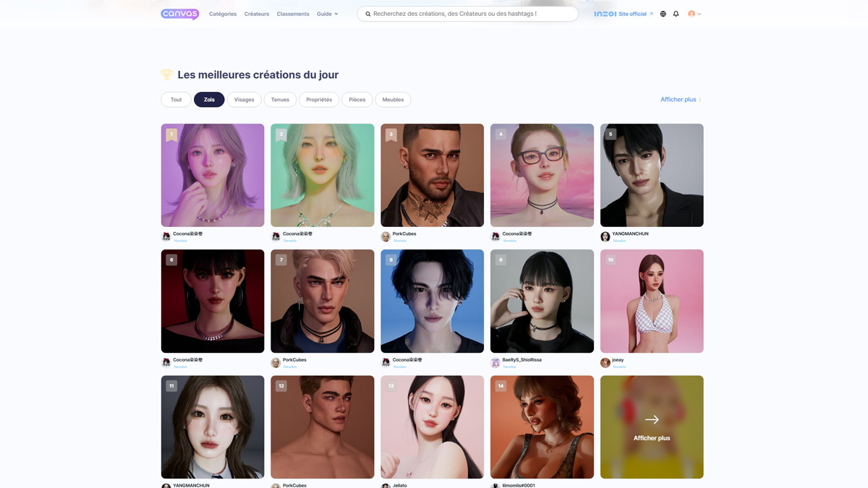Click the Canvas logo
The image size is (868, 488).
pyautogui.click(x=179, y=14)
